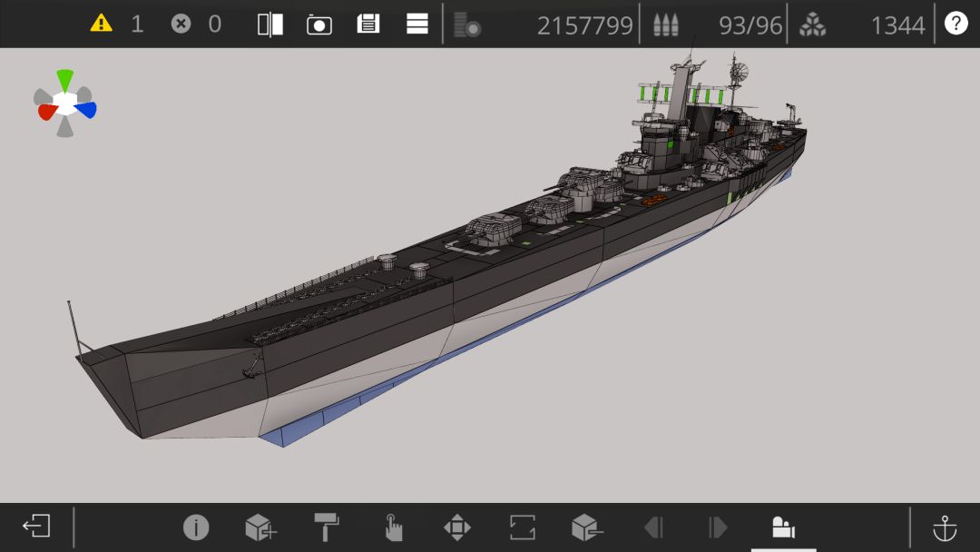
Task: Select the four-arrow move tool
Action: pyautogui.click(x=456, y=527)
